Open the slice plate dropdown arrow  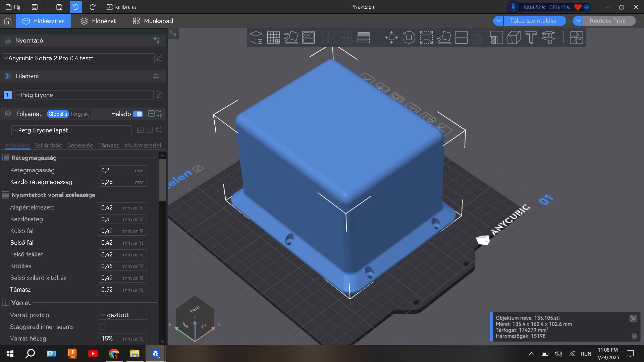(x=498, y=21)
